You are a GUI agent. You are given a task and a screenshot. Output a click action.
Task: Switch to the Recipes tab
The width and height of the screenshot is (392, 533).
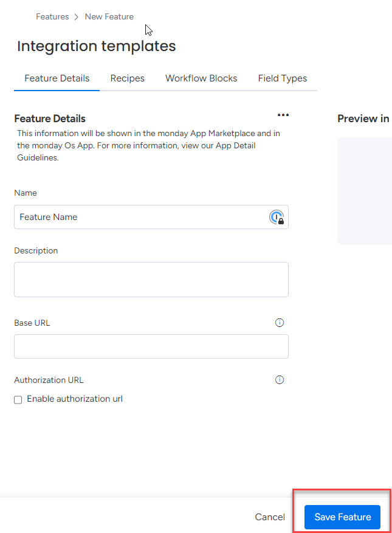point(127,78)
